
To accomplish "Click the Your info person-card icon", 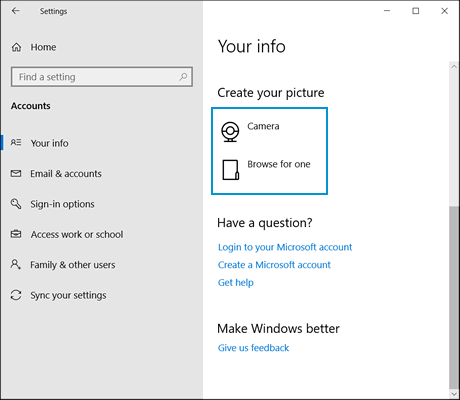I will (16, 143).
